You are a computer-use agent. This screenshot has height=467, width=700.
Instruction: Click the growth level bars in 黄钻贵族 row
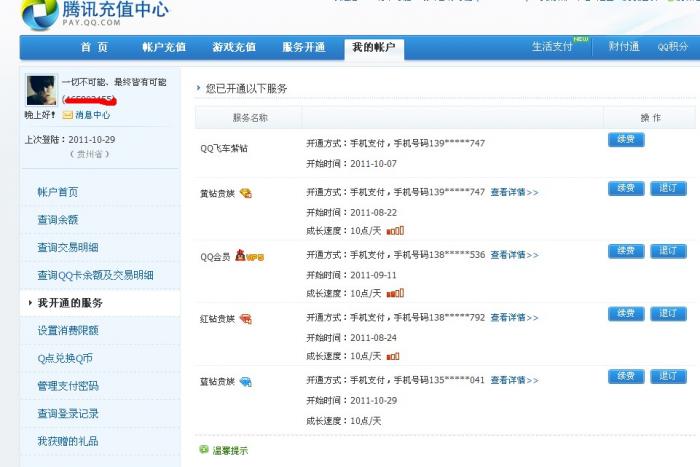coord(395,230)
